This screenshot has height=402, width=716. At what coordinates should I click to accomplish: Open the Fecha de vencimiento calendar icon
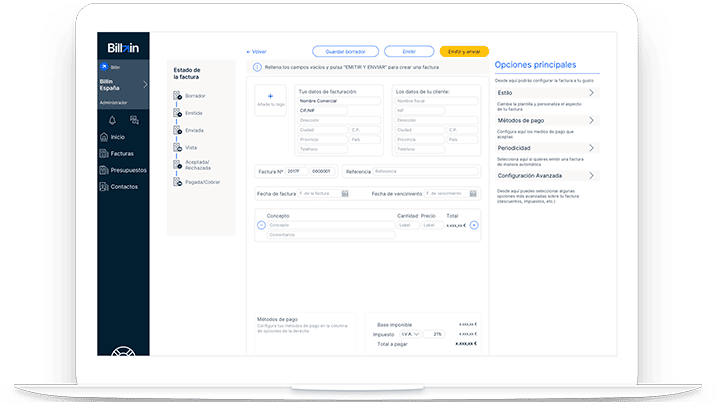click(x=473, y=194)
